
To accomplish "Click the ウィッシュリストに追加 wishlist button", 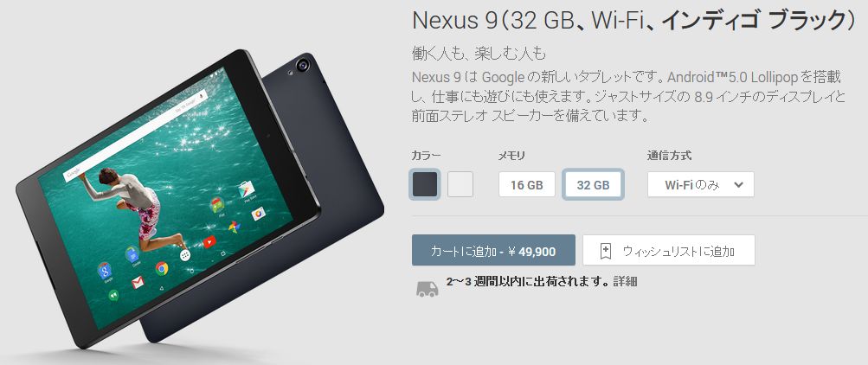I will [x=669, y=251].
